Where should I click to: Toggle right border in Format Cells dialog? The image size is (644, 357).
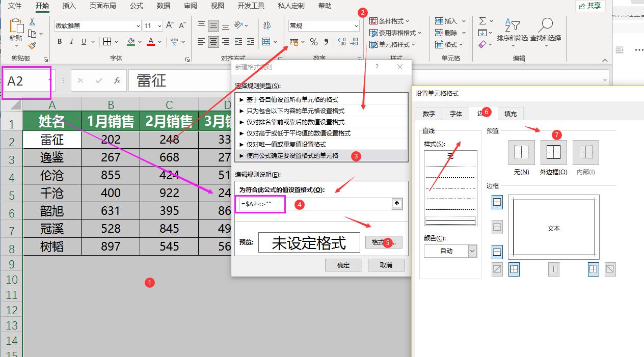tap(594, 269)
